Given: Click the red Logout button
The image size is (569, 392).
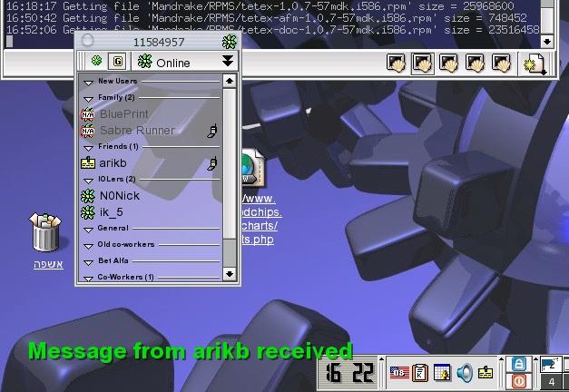Looking at the screenshot, I should (519, 381).
